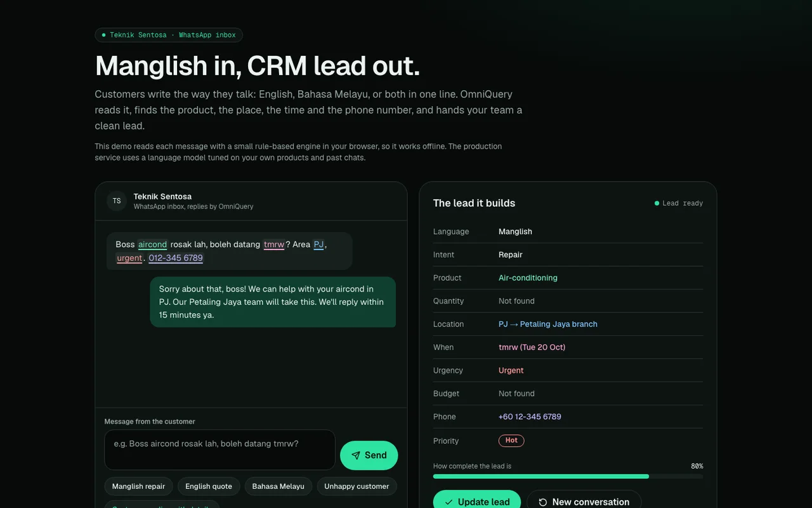
Task: Click the Teknik Sentosa chat header name
Action: 162,196
